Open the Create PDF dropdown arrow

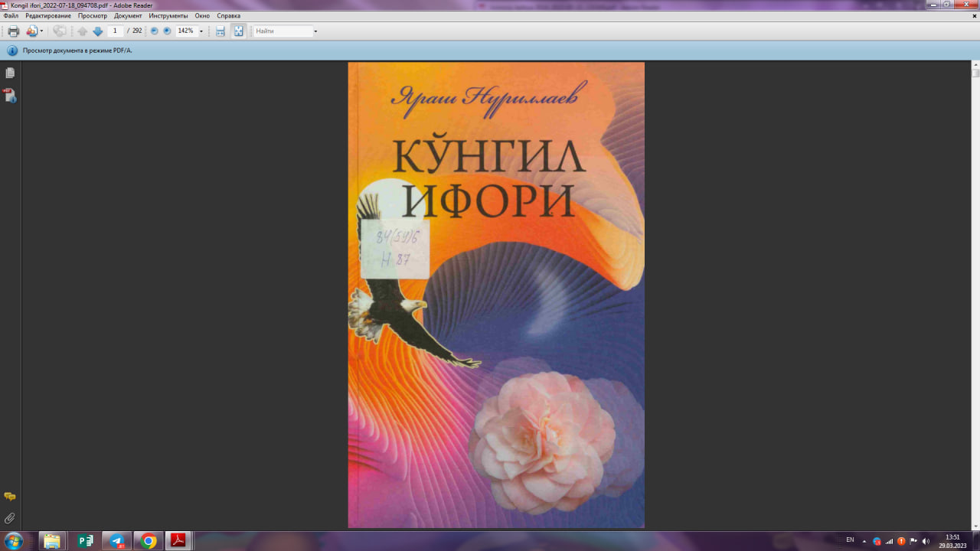[42, 31]
